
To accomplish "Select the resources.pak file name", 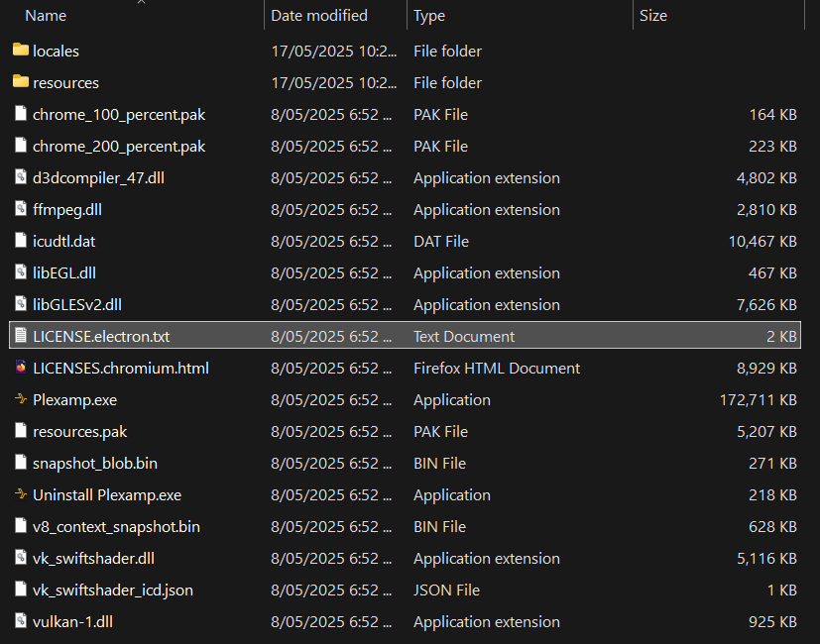I will pyautogui.click(x=80, y=432).
